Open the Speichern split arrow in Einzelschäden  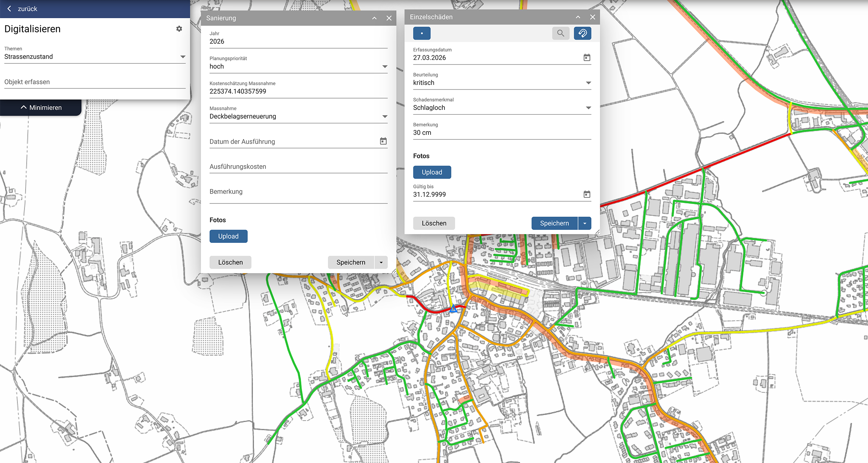(585, 223)
